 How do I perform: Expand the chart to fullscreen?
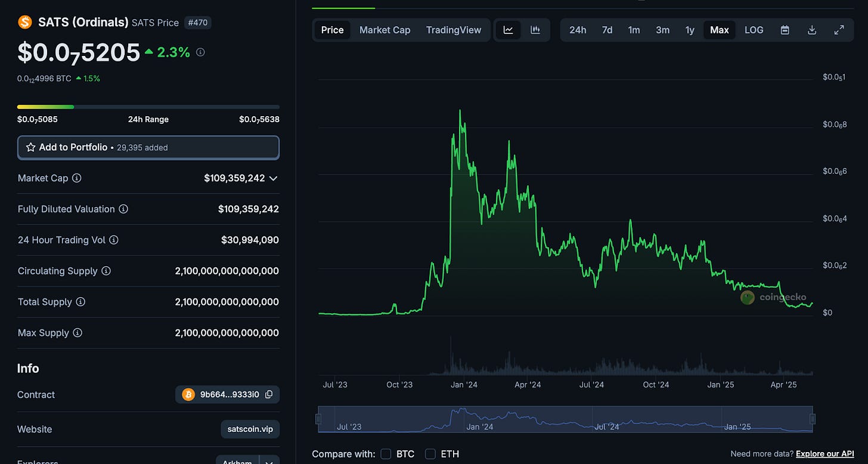click(839, 30)
